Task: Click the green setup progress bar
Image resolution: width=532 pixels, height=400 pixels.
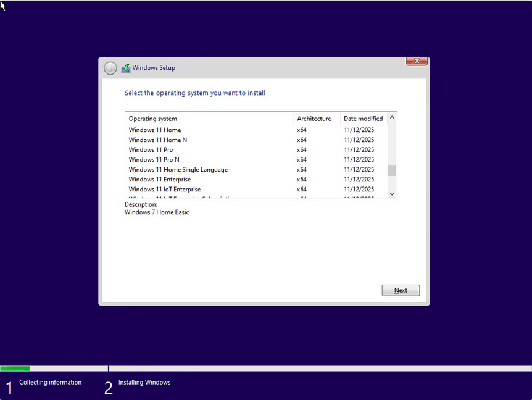Action: point(15,369)
